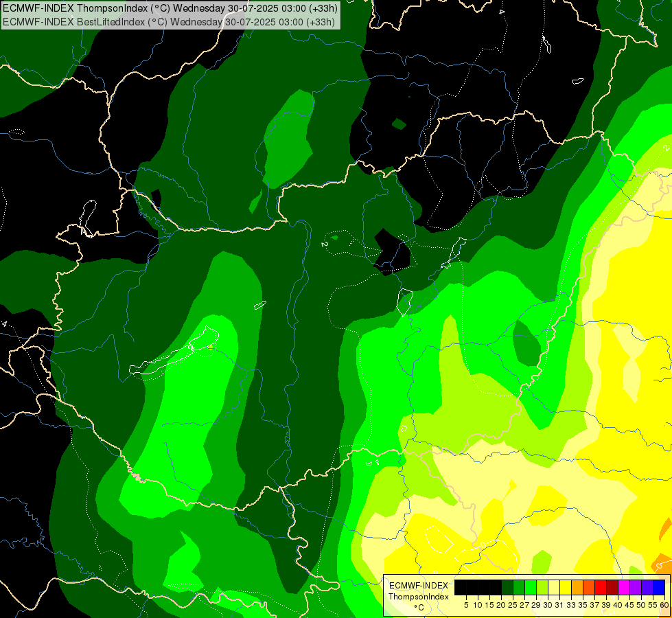Click legend scale value '20'

pyautogui.click(x=501, y=605)
